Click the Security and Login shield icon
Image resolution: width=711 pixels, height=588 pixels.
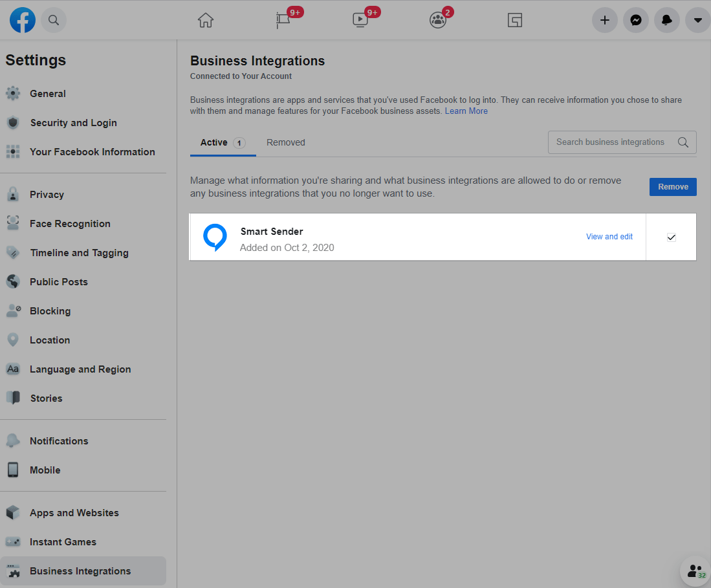click(x=13, y=122)
